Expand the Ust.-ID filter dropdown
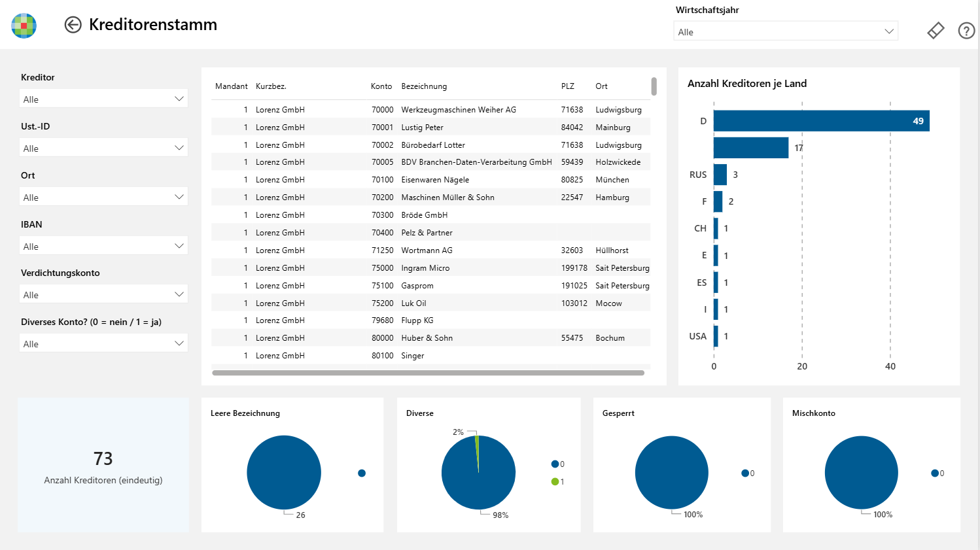The width and height of the screenshot is (980, 550). click(103, 148)
